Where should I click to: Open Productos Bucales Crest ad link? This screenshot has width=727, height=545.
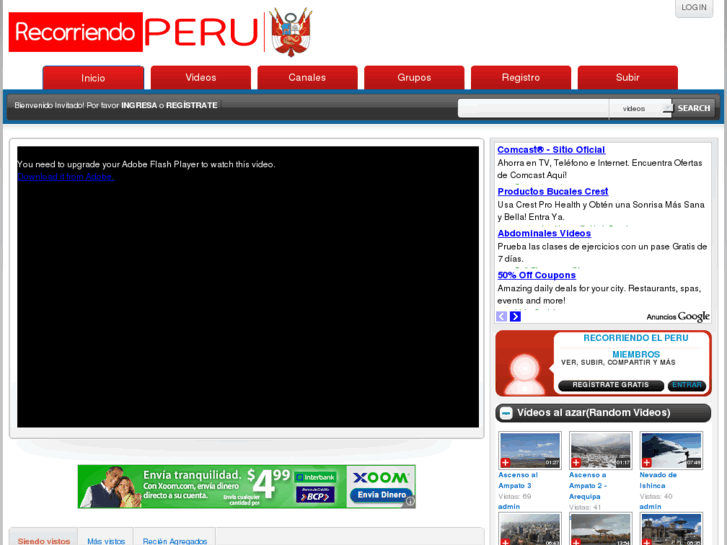click(553, 192)
